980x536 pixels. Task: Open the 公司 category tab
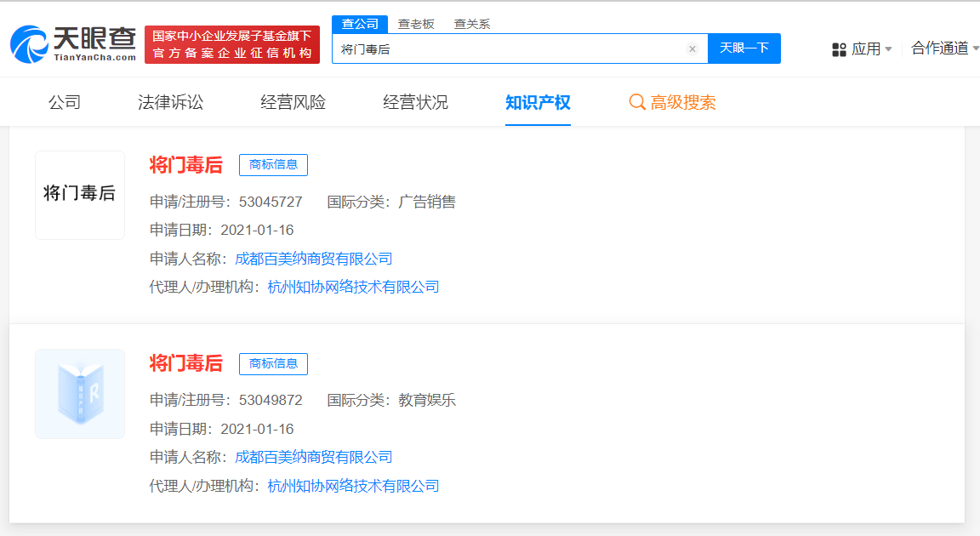click(x=65, y=103)
